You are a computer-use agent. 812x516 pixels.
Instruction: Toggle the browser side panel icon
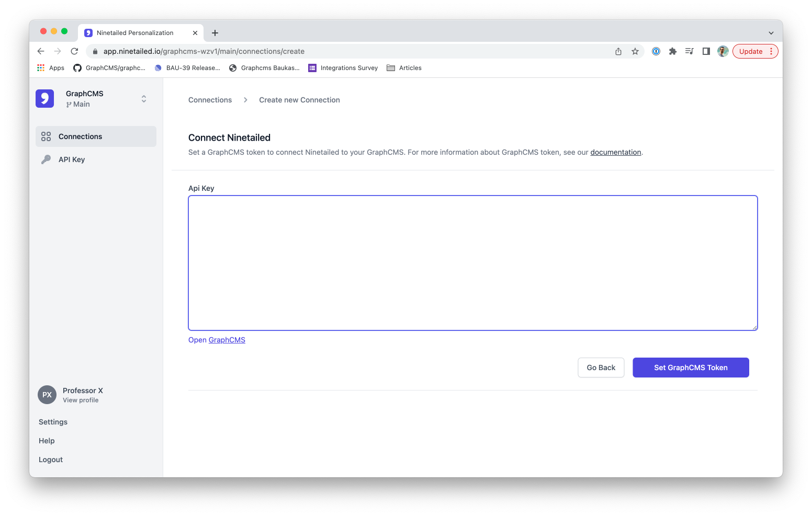coord(706,51)
